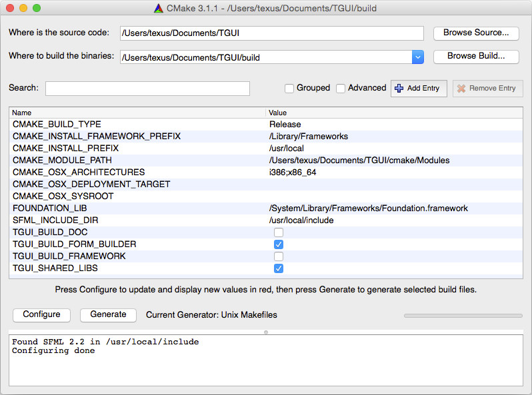Minimize the window with yellow button
The image size is (532, 395).
pos(23,8)
